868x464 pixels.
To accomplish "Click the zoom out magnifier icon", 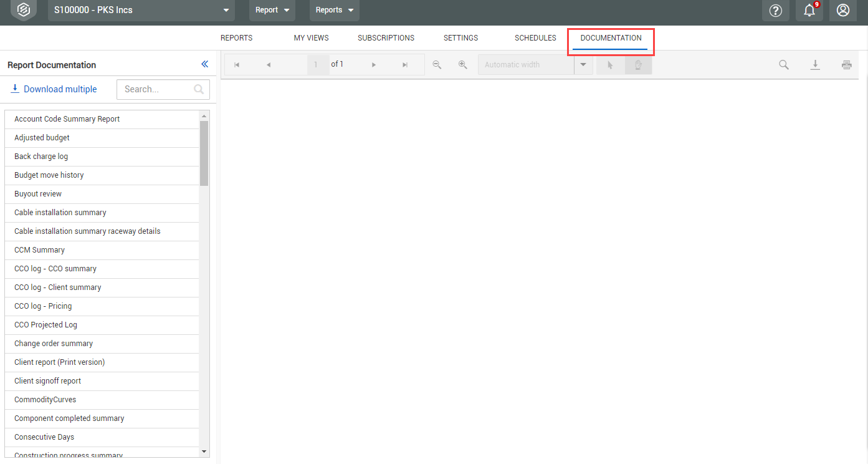I will point(437,65).
